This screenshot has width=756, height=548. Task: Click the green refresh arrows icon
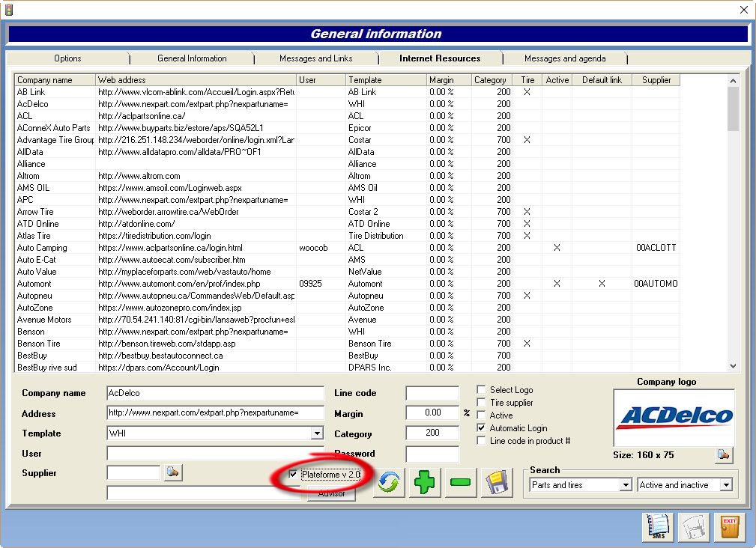point(389,483)
